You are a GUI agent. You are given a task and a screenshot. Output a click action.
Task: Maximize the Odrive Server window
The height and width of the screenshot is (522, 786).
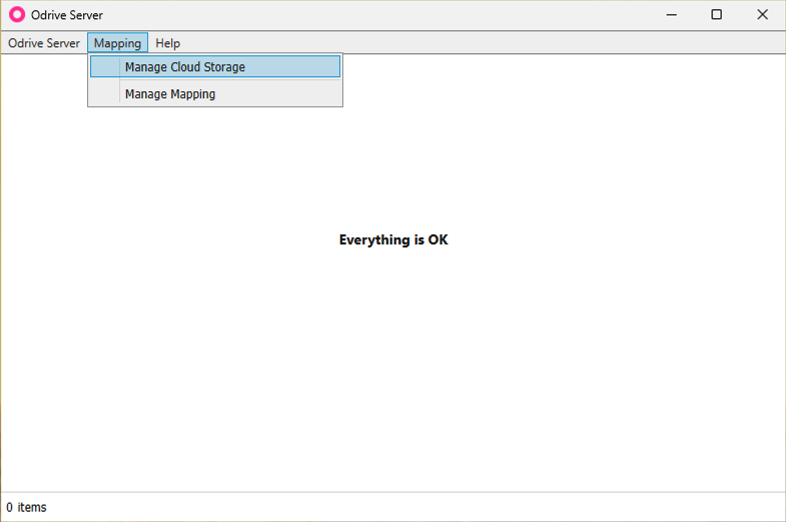click(717, 15)
